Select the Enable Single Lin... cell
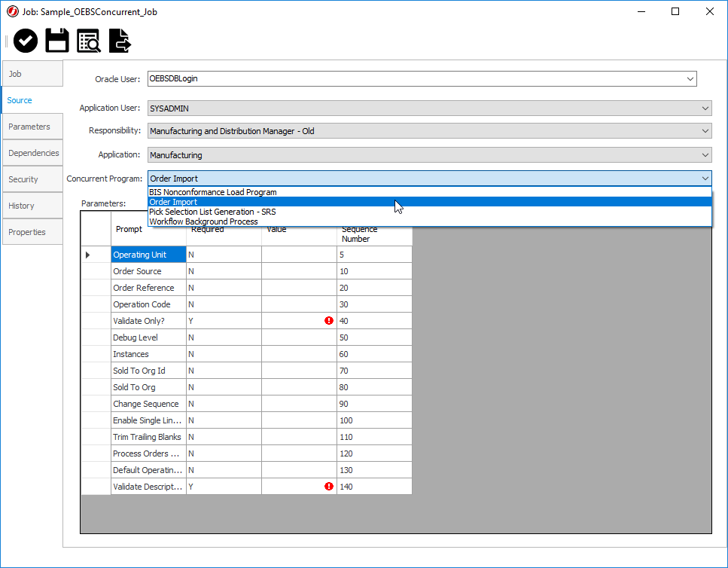Image resolution: width=728 pixels, height=568 pixels. point(148,420)
